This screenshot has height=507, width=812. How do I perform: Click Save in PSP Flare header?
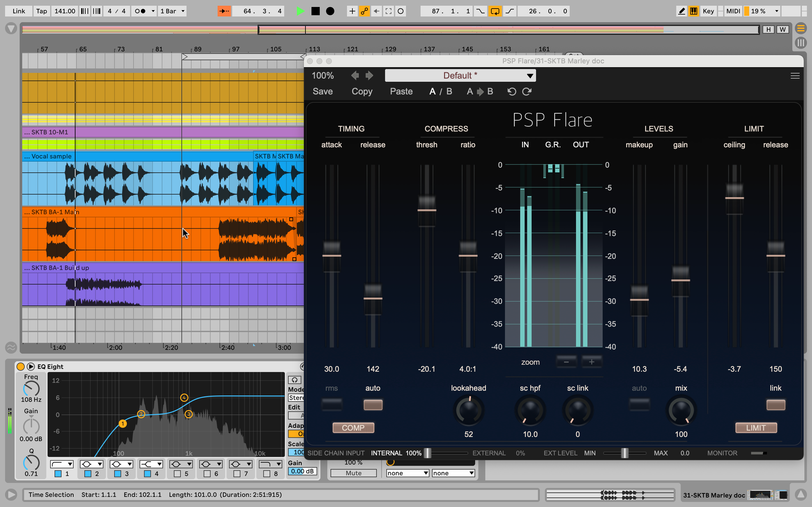coord(323,92)
